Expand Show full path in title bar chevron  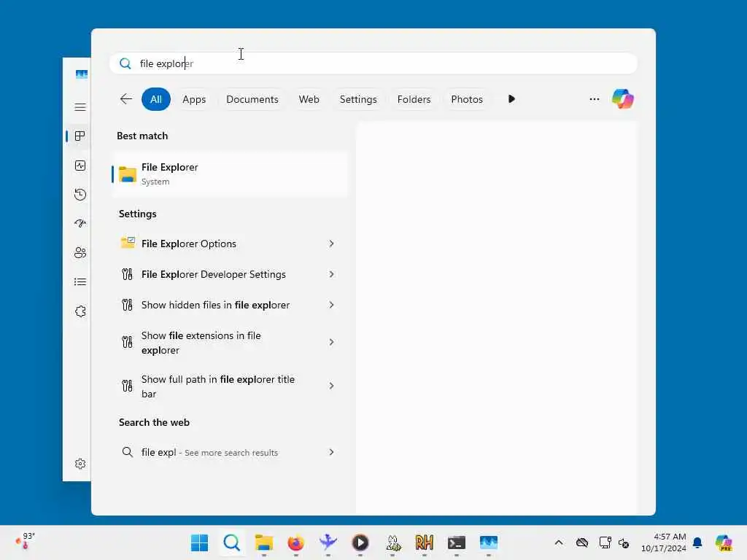(x=331, y=386)
